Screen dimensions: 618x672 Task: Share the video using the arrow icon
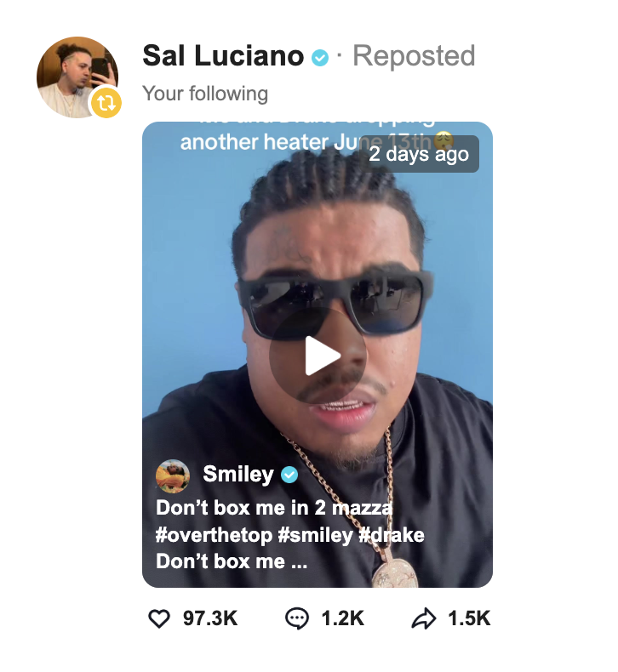[x=424, y=618]
